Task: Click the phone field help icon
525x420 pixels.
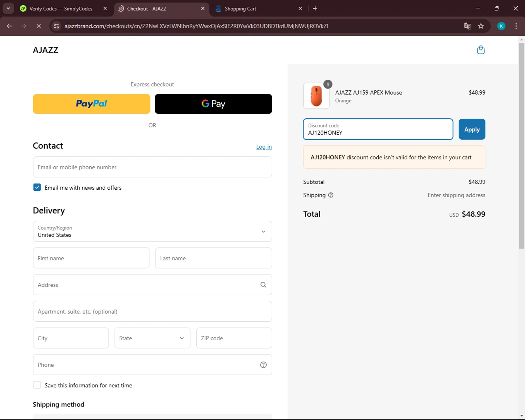Action: pyautogui.click(x=263, y=365)
